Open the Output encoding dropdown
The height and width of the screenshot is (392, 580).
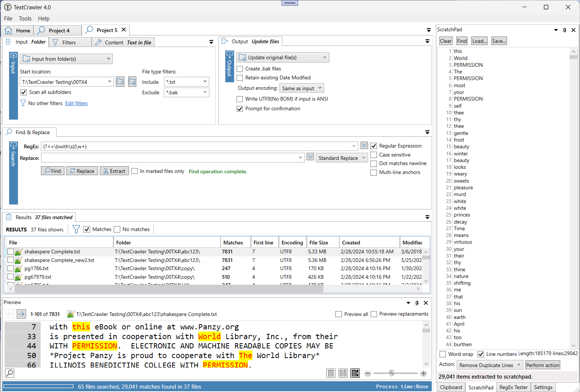click(x=301, y=88)
